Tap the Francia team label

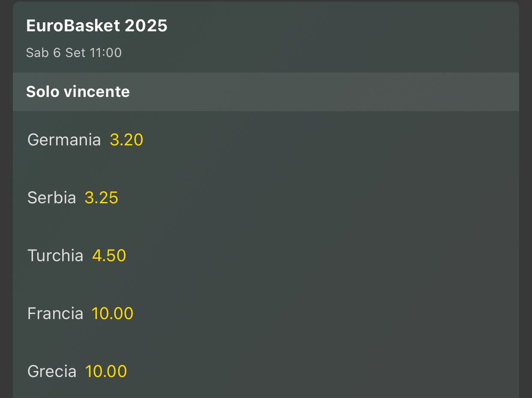55,314
